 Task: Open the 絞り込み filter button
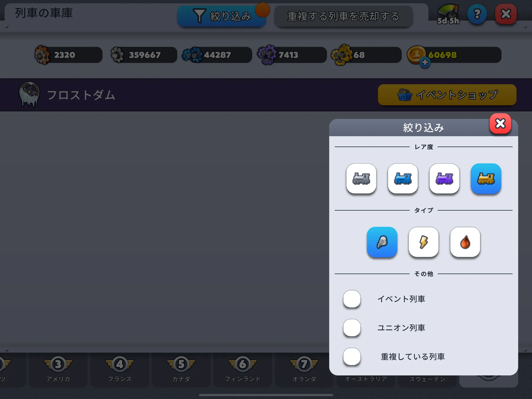[x=222, y=16]
